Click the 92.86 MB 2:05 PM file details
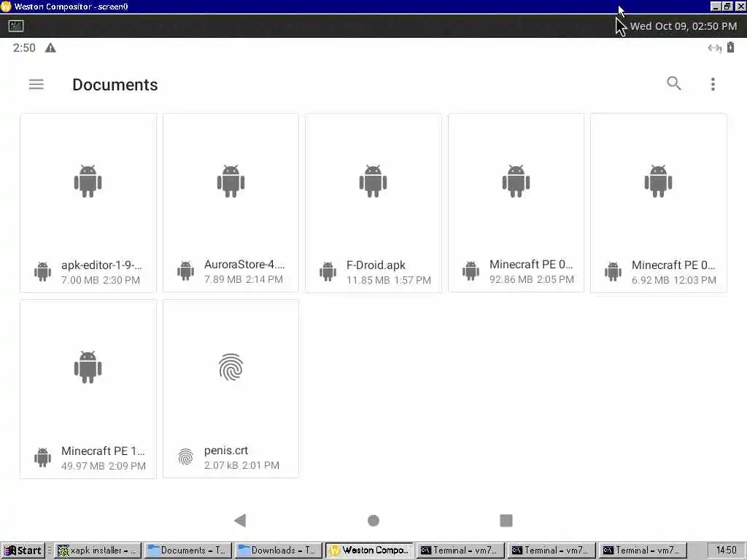 pos(532,279)
